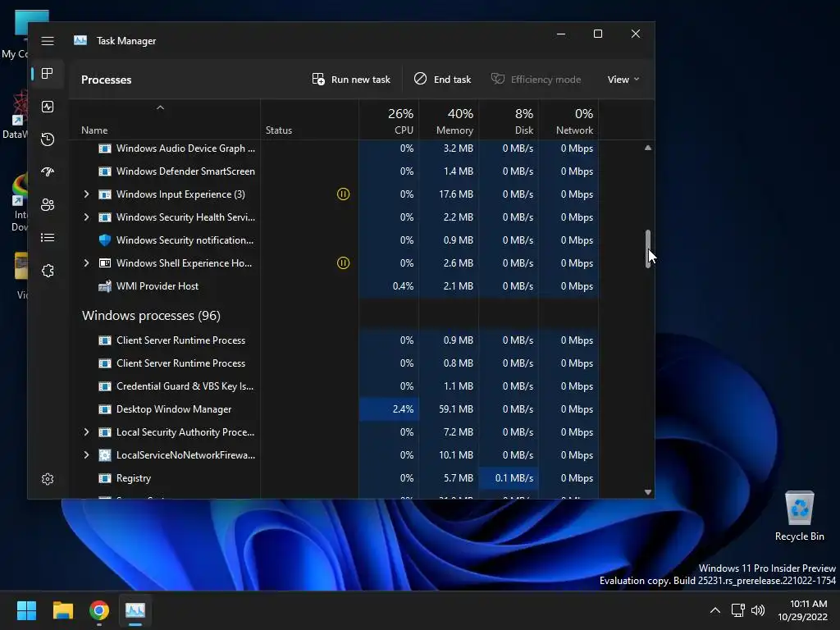Click the 59.1 MB memory value
The width and height of the screenshot is (840, 630).
click(x=456, y=409)
